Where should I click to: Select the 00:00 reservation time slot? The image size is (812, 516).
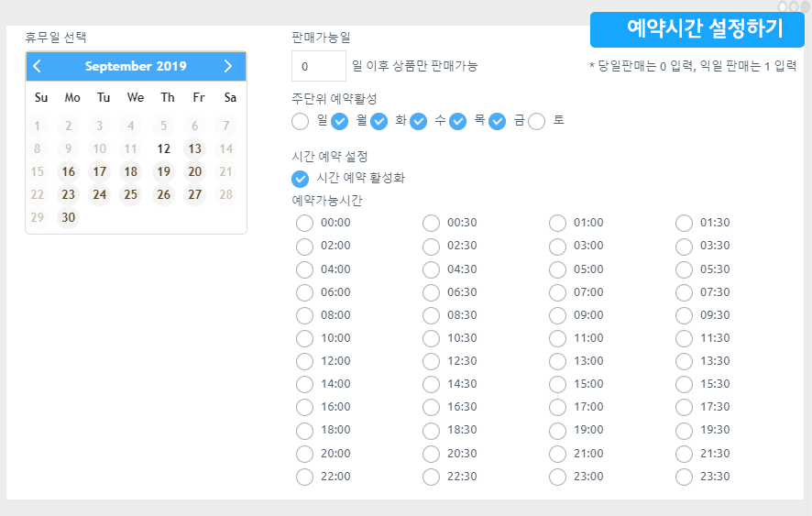click(305, 223)
